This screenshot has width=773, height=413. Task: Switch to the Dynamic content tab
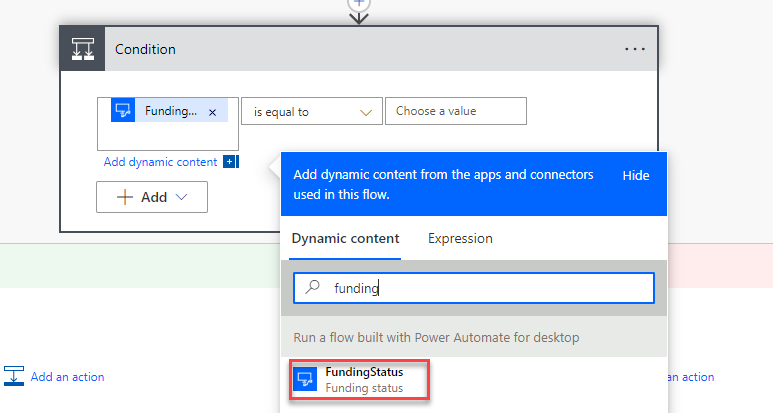[345, 239]
